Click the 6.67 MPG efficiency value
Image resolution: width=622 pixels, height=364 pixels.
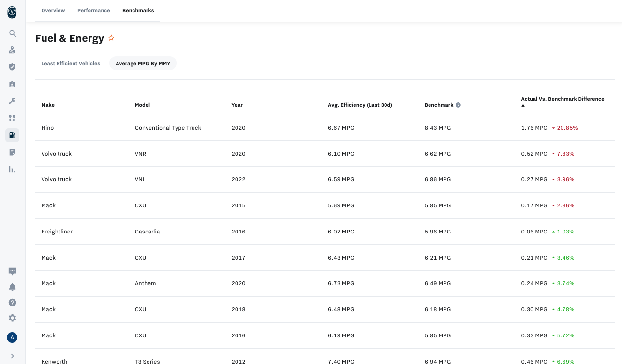[x=341, y=128]
